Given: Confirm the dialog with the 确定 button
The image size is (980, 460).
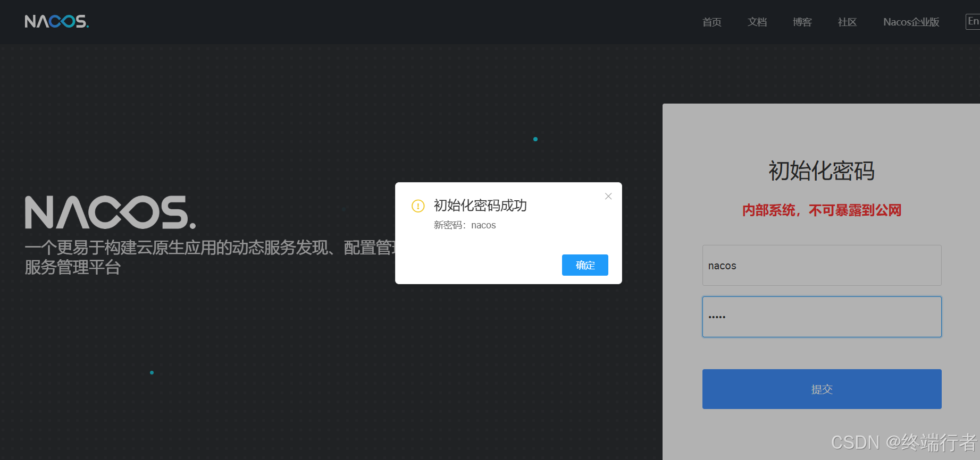Looking at the screenshot, I should [x=585, y=265].
